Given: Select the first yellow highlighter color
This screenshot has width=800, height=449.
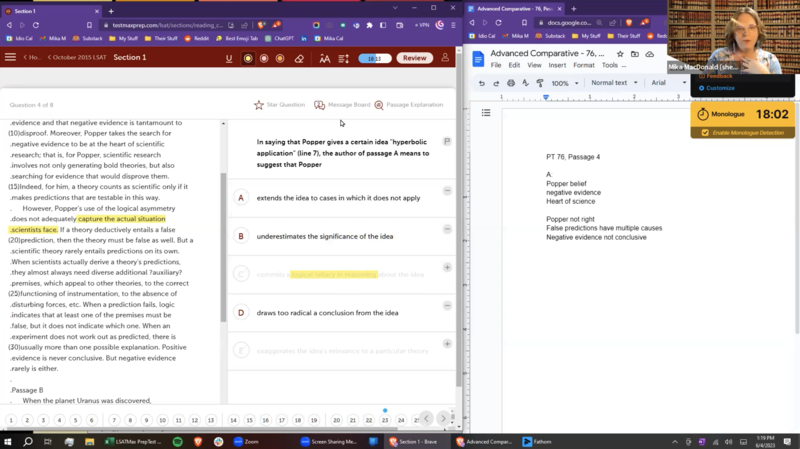Looking at the screenshot, I should 248,58.
